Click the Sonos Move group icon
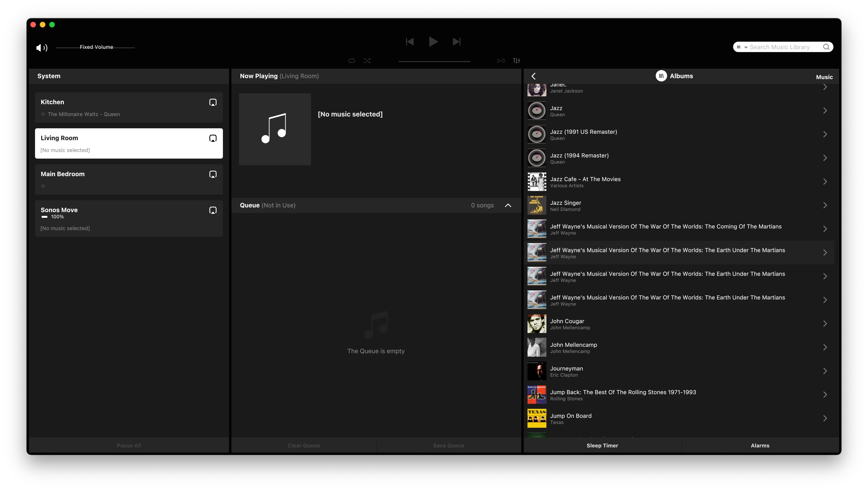The height and width of the screenshot is (490, 868). pos(213,211)
